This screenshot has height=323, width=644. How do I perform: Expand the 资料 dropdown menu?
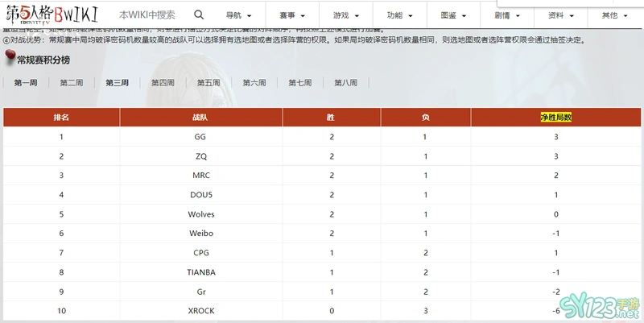(x=561, y=15)
